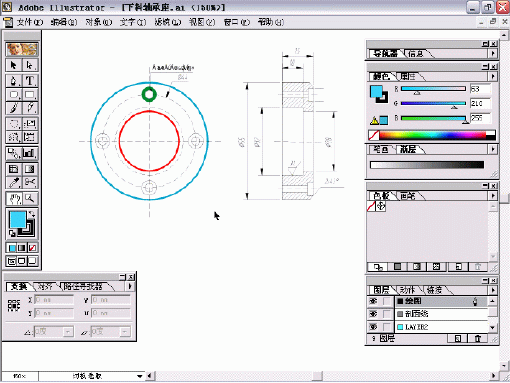Image resolution: width=510 pixels, height=383 pixels.
Task: Click new layer button in Layers panel
Action: pos(457,339)
